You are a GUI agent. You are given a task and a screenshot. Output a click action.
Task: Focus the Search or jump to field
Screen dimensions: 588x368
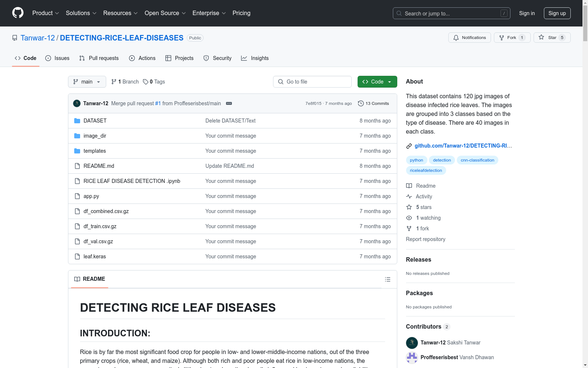pyautogui.click(x=452, y=13)
